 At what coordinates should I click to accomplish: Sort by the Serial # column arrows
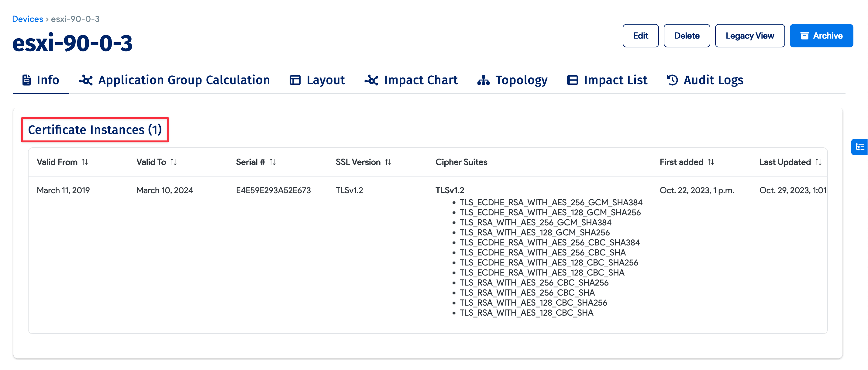click(x=273, y=162)
